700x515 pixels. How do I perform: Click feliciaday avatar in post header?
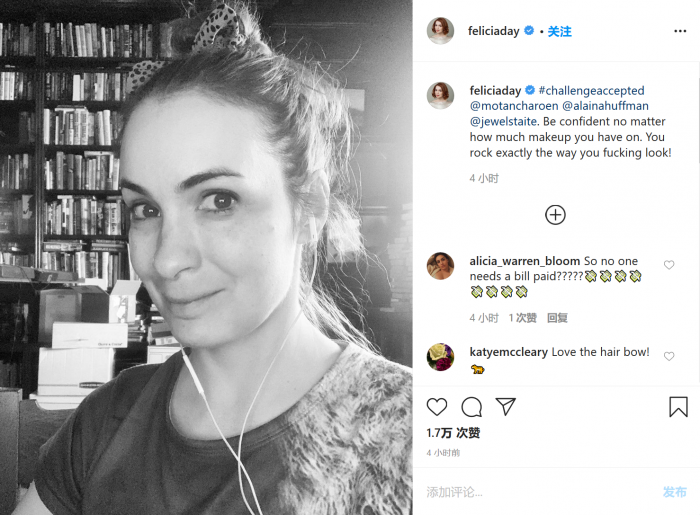point(440,31)
